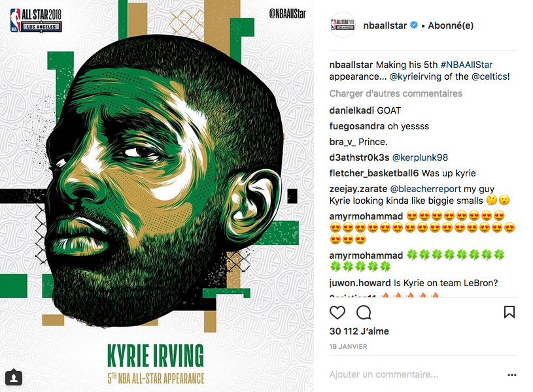Open the #NBAAllStar hashtag link
This screenshot has height=392, width=533.
[x=466, y=65]
